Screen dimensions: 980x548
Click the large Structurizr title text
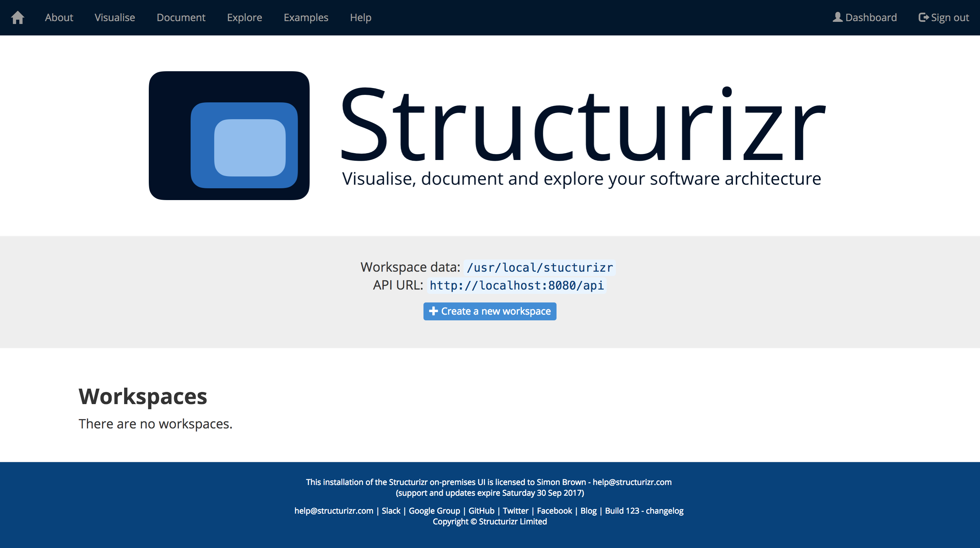point(583,124)
